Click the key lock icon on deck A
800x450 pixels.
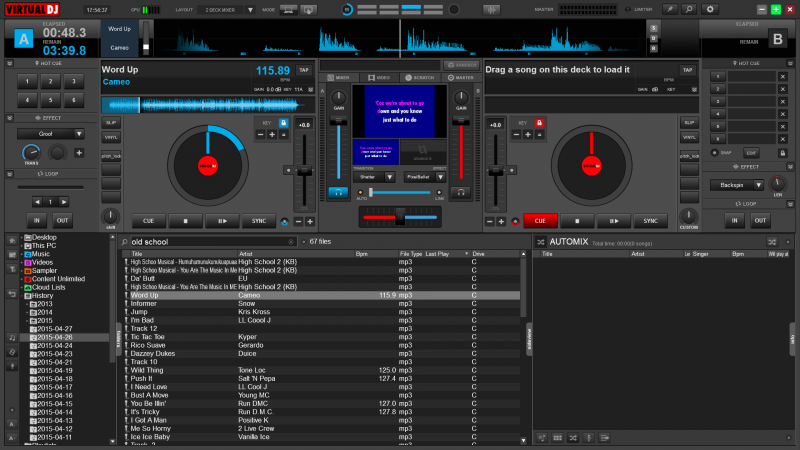pos(283,123)
